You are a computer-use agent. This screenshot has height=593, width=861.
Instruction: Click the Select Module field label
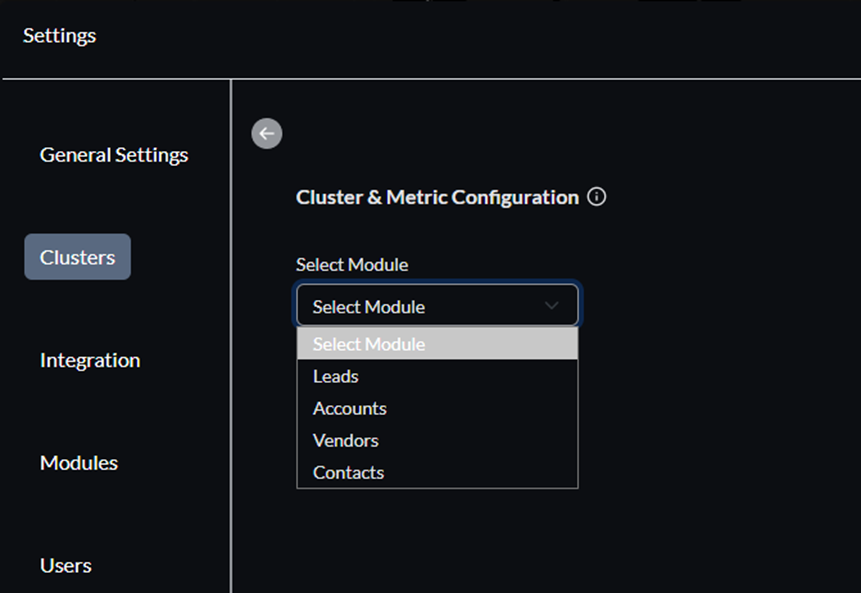coord(351,264)
